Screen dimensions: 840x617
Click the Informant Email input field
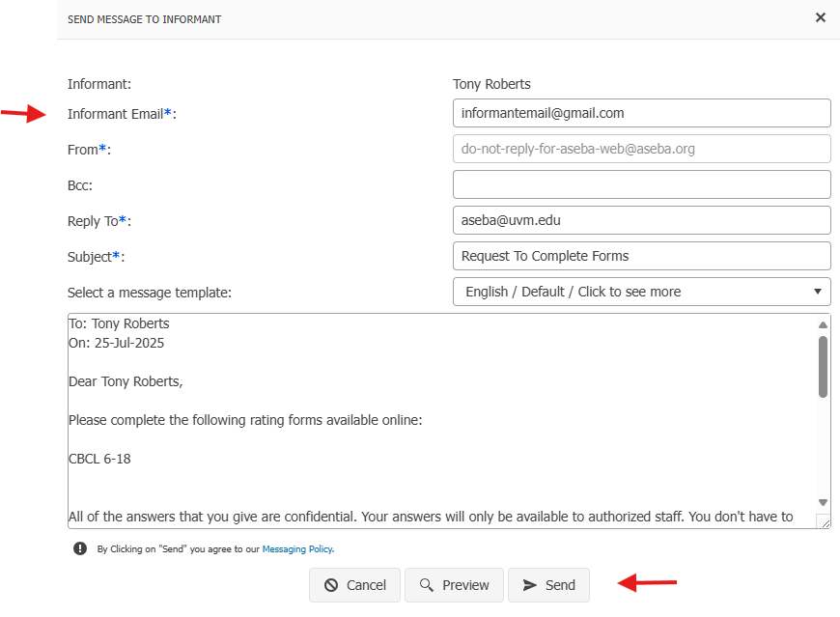641,113
